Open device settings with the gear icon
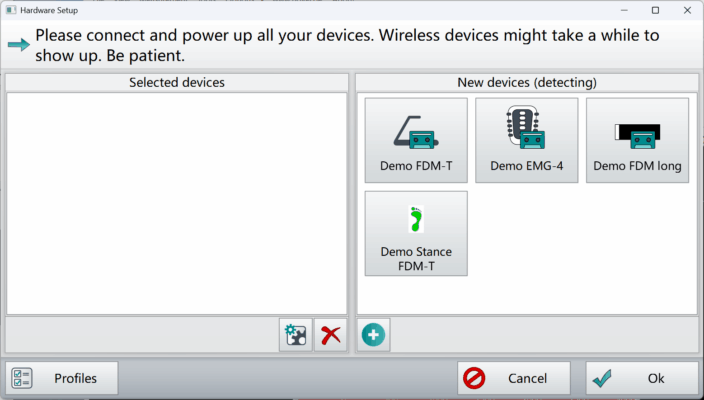Screen dimensions: 704x400 tap(295, 335)
